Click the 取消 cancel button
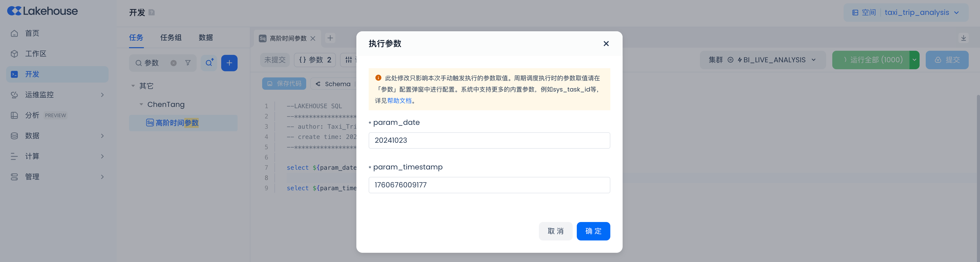Screen dimensions: 980x262 click(556, 231)
